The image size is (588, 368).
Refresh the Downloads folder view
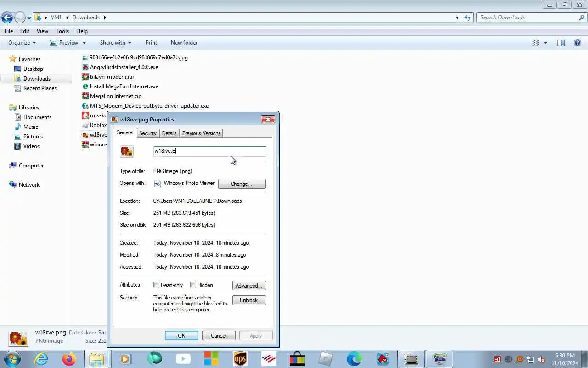[x=468, y=17]
